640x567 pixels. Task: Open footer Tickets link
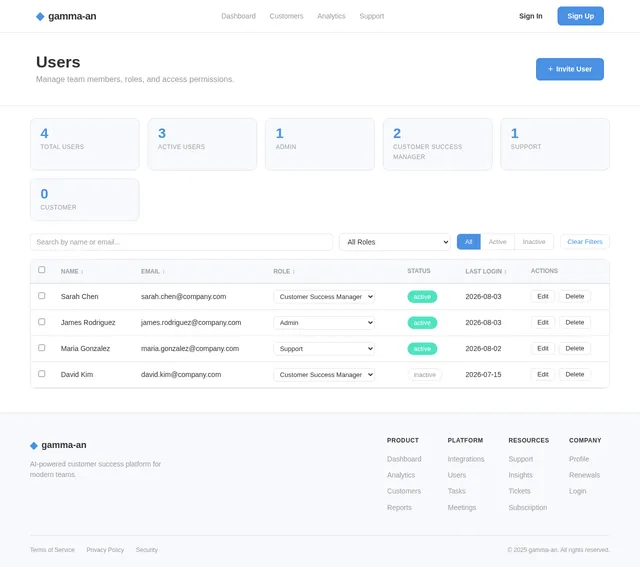point(519,491)
